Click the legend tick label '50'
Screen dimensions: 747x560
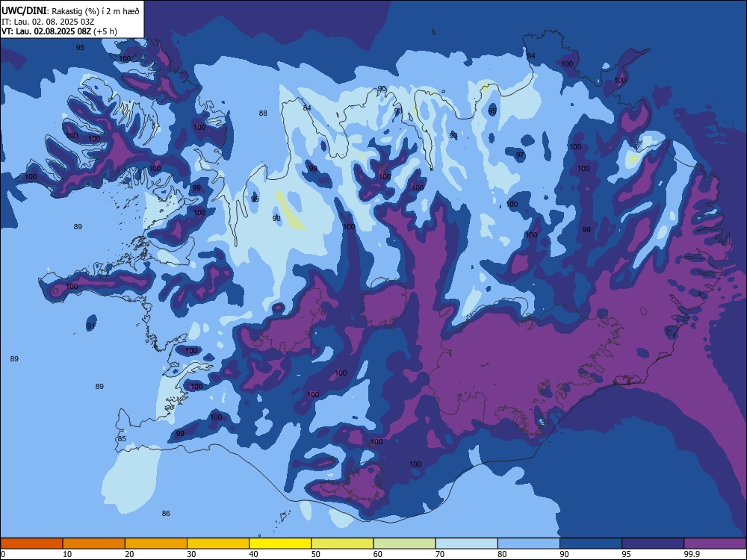(316, 554)
